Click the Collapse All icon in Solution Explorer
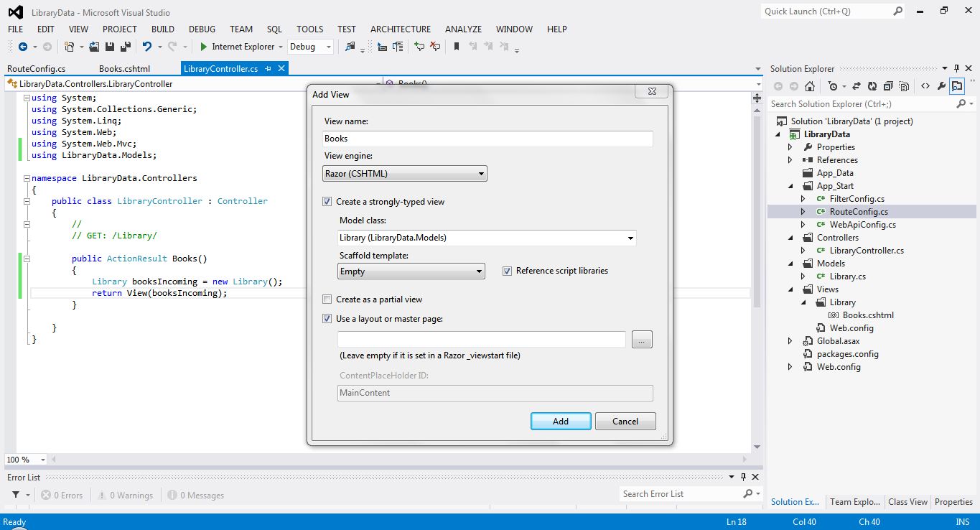Screen dimensions: 980x530 (x=888, y=86)
